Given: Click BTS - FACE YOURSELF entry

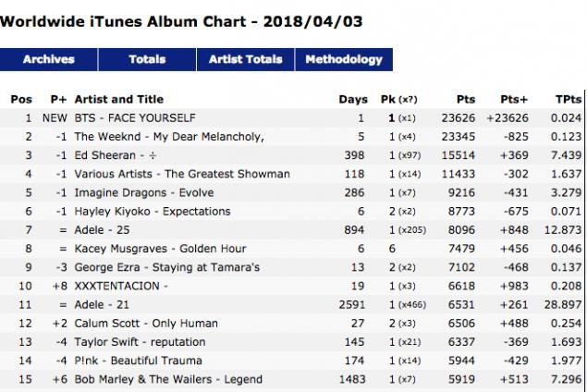Looking at the screenshot, I should [135, 118].
